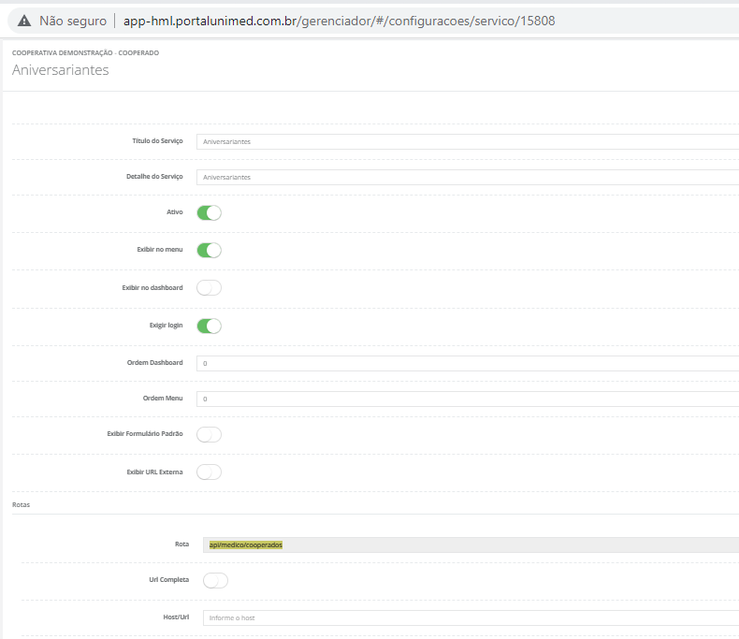Turn on Exibir URL Externa switch
The width and height of the screenshot is (739, 639).
(x=209, y=472)
